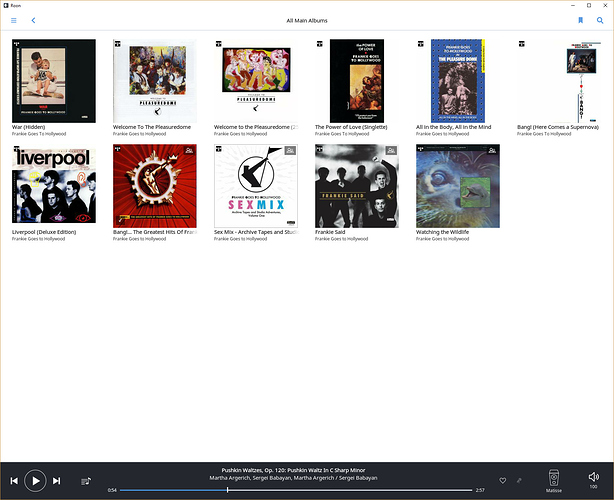Click 'Bang! (Here Comes a Supernova)' title
This screenshot has height=500, width=614.
(558, 127)
